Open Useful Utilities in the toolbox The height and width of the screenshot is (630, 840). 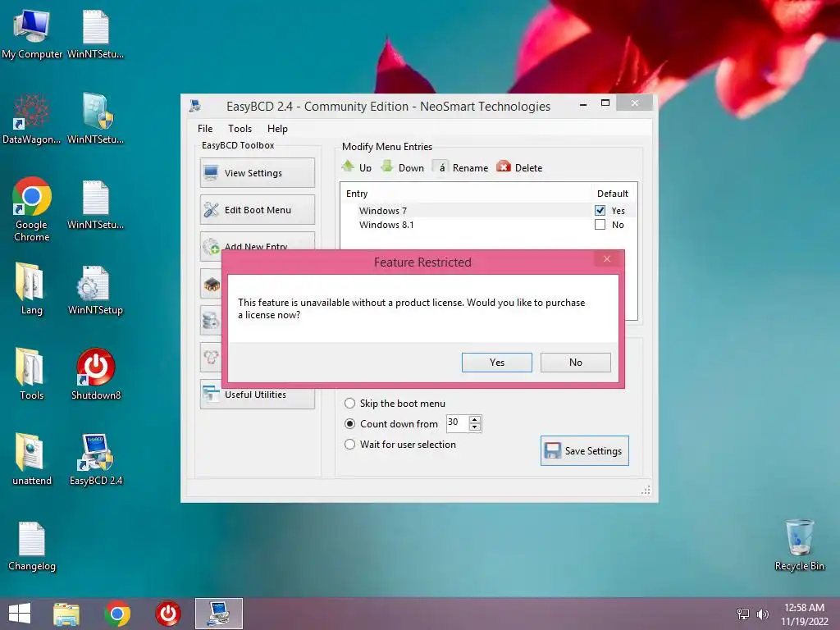point(257,396)
